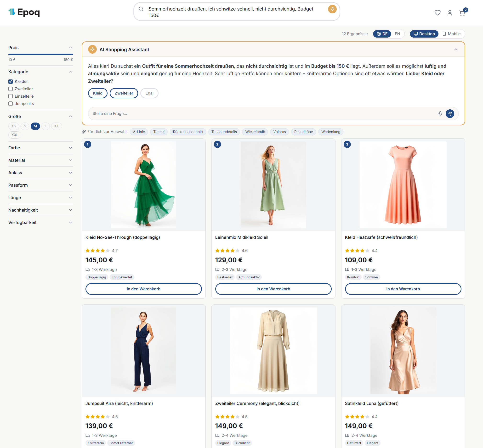Open navy Jumpsuit Aira product image
The width and height of the screenshot is (483, 448).
(x=144, y=351)
